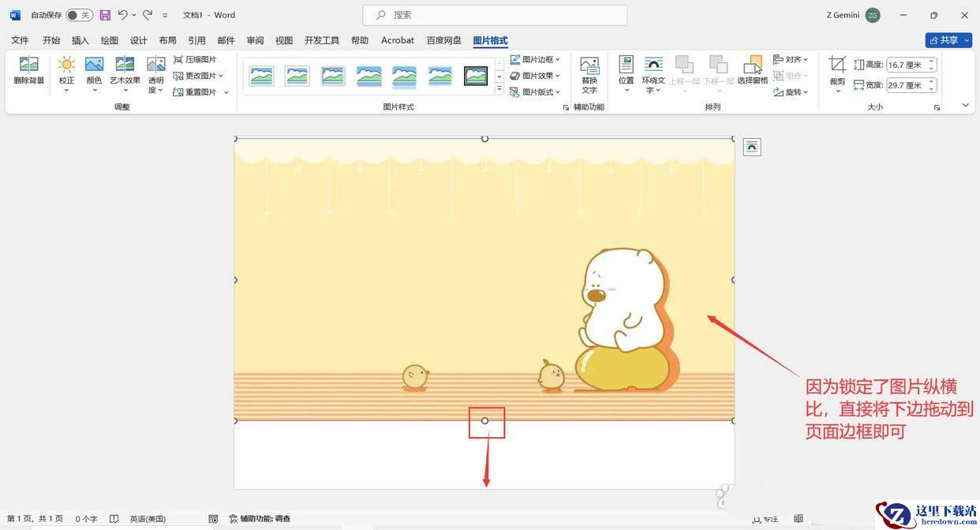
Task: Click the redo icon
Action: click(x=148, y=15)
